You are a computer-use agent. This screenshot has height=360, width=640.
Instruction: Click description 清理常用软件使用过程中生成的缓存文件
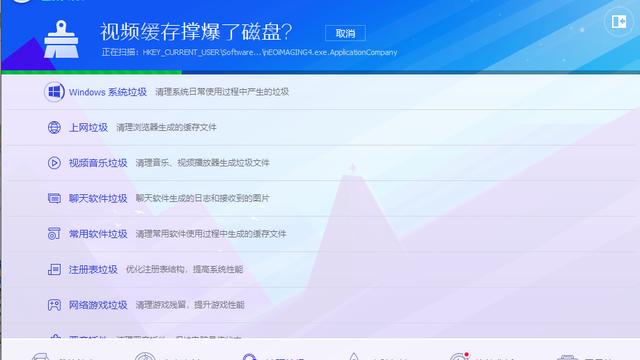click(x=211, y=234)
